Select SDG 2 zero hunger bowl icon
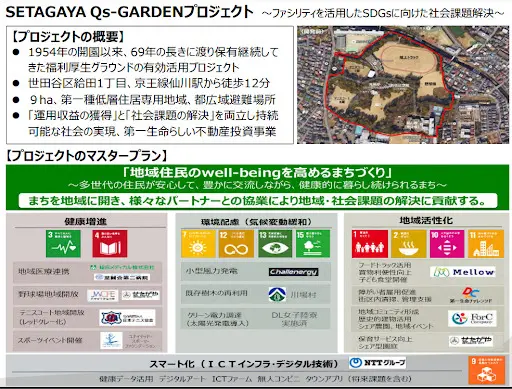This screenshot has width=512, height=389. tap(408, 244)
